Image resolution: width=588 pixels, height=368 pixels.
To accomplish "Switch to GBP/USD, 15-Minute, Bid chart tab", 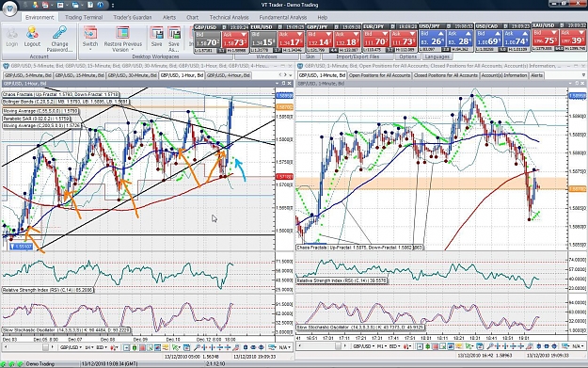I will [x=79, y=75].
